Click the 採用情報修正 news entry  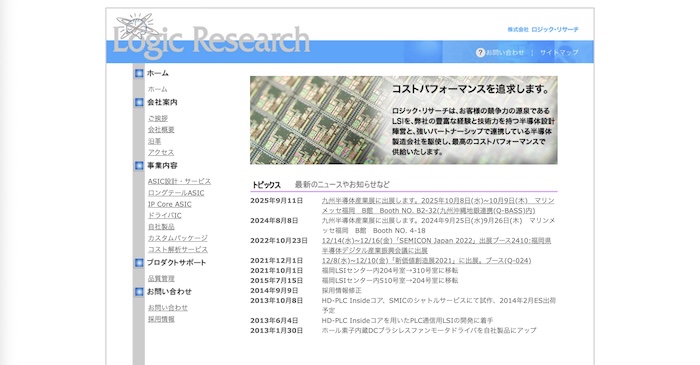coord(342,290)
